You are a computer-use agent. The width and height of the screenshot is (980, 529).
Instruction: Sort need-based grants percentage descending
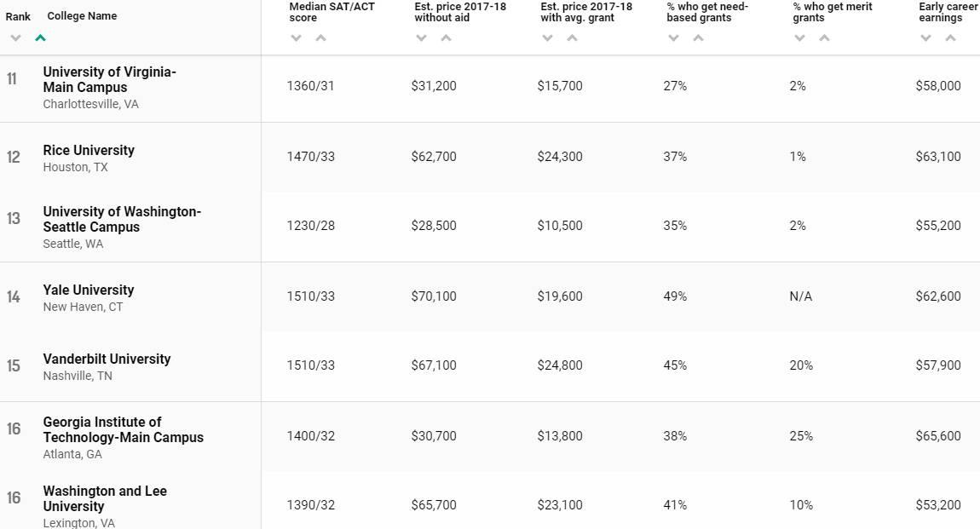(x=674, y=38)
